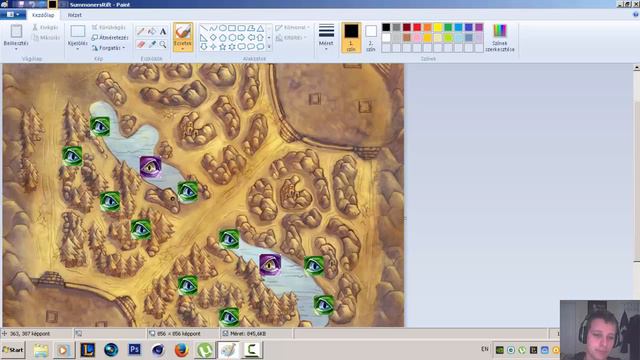Pick the red color swatch

pos(417,27)
